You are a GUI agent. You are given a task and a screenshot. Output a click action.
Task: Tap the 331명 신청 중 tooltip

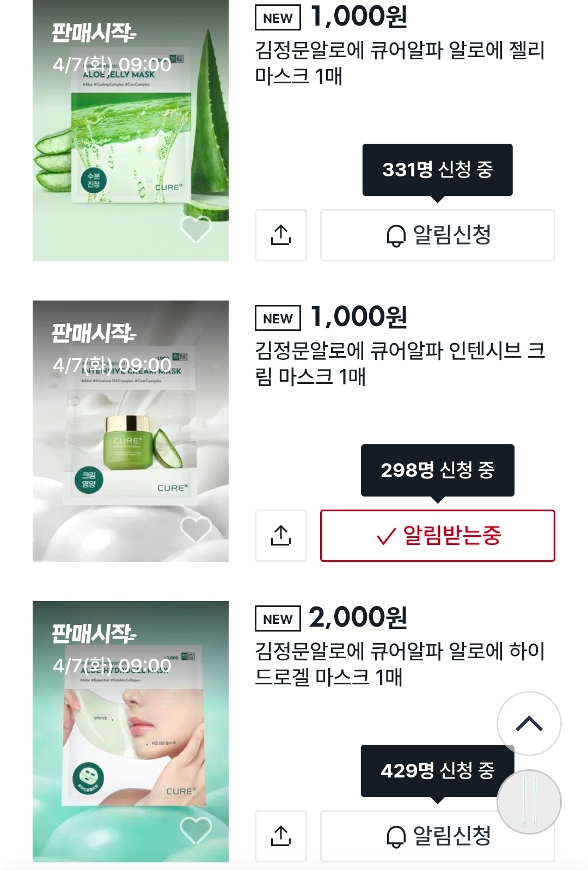[x=437, y=170]
